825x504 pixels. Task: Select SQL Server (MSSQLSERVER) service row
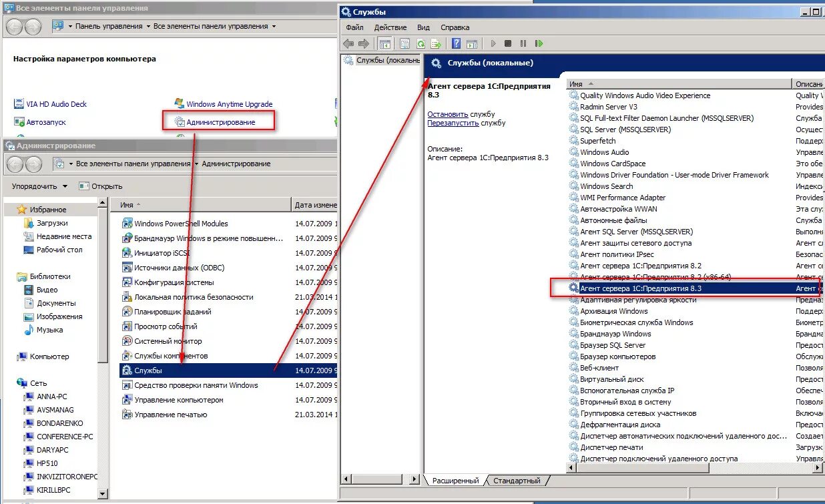pos(696,130)
